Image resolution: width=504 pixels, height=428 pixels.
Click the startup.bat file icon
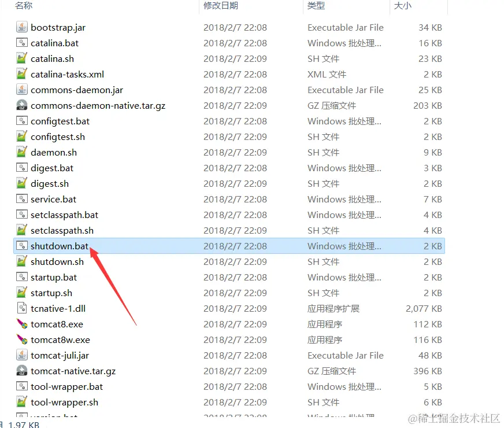point(21,277)
